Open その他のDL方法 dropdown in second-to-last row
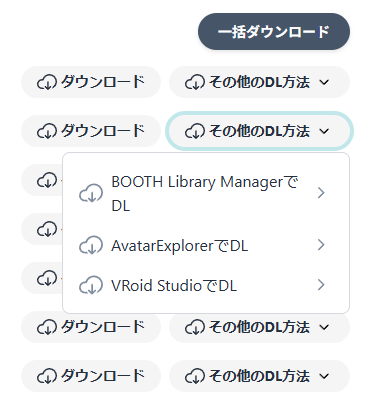 [x=259, y=327]
